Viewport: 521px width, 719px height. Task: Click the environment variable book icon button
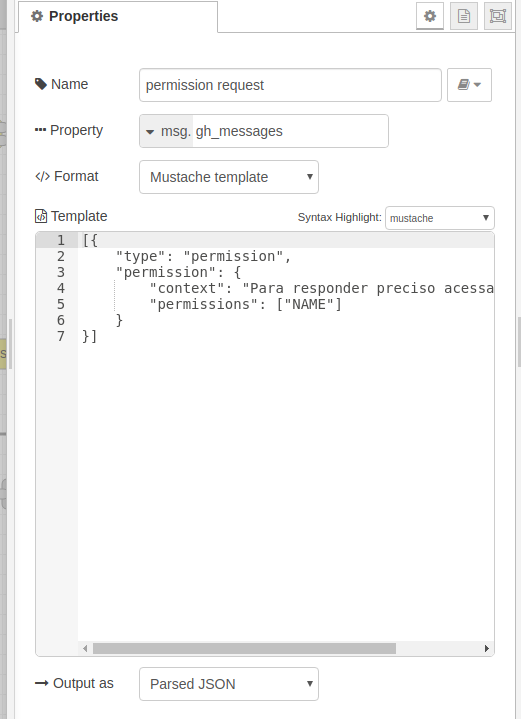469,85
